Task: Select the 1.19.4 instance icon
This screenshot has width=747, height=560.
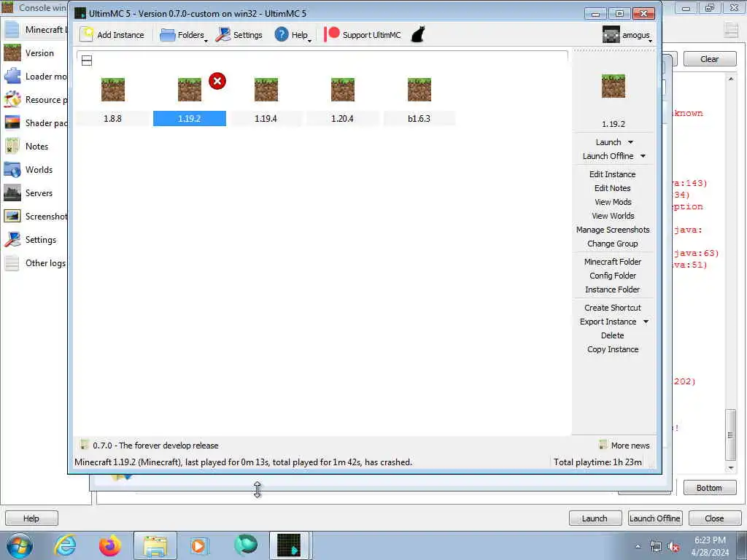Action: (x=266, y=89)
